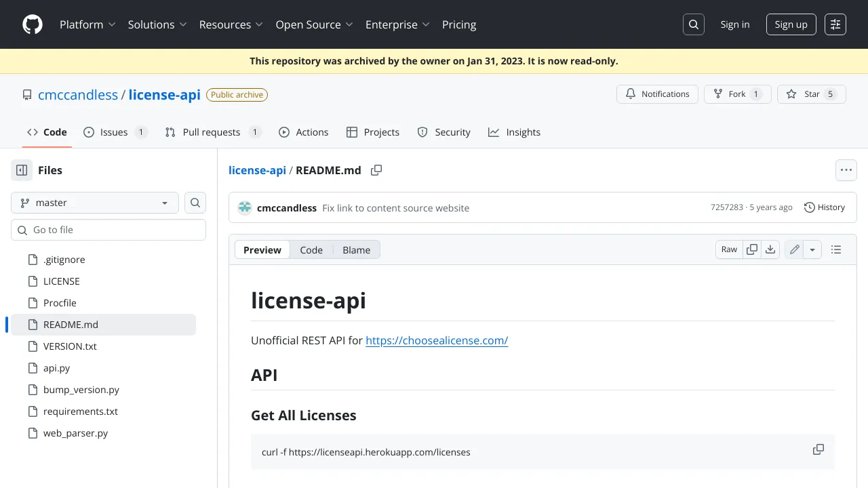The image size is (868, 488).
Task: Open the three-dot more file actions menu
Action: click(x=846, y=170)
